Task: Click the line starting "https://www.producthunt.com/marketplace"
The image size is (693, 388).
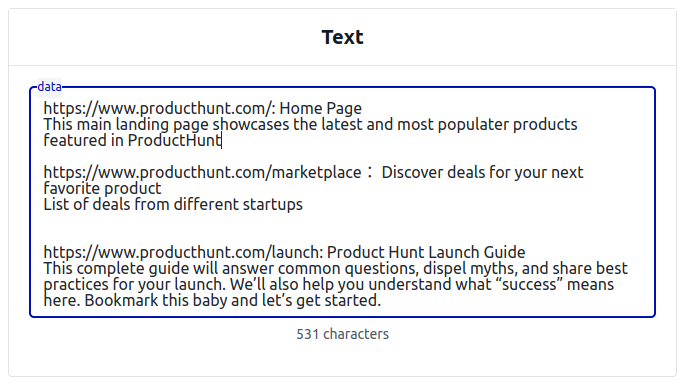Action: tap(313, 172)
